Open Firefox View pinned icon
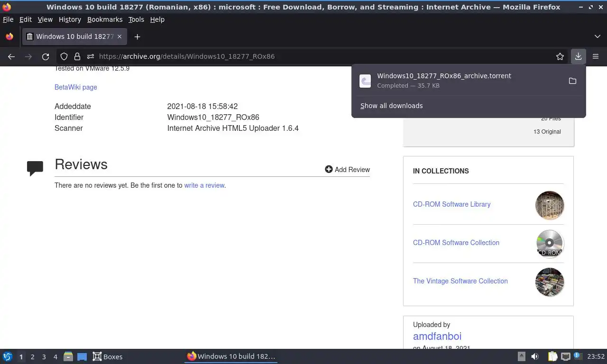607x364 pixels. click(9, 36)
